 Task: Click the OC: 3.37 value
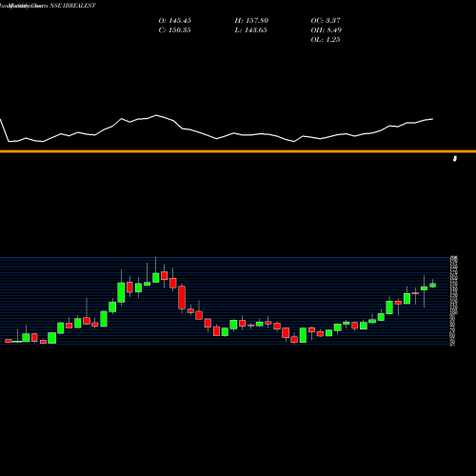tap(326, 21)
